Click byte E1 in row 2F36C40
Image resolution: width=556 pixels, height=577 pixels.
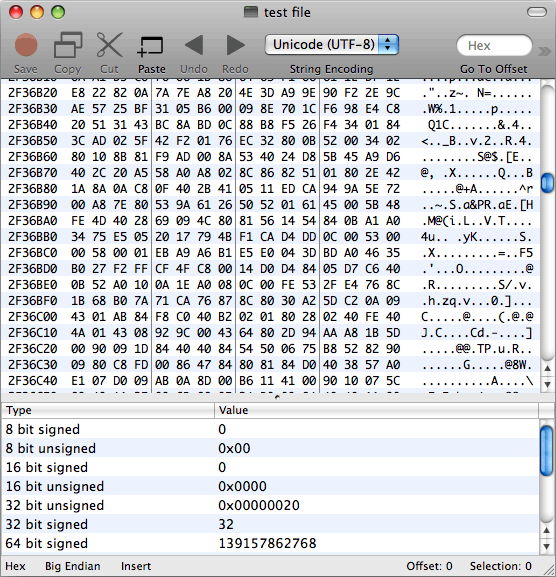click(78, 381)
